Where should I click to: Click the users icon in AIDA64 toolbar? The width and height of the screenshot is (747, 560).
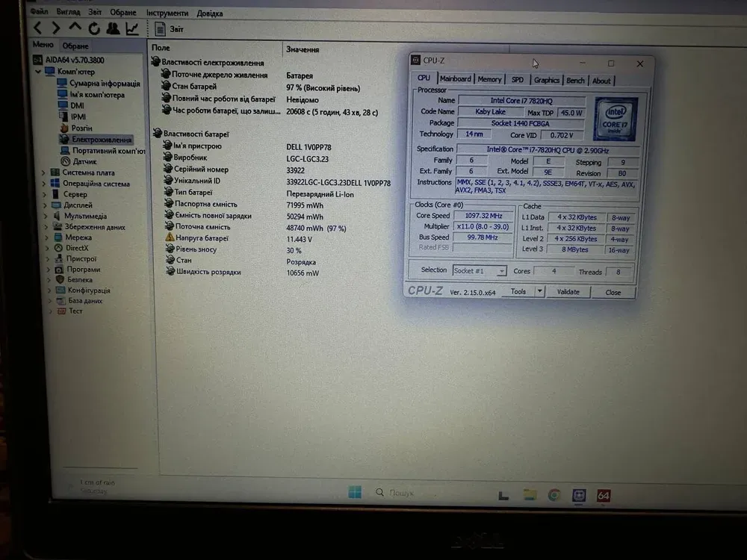(113, 29)
